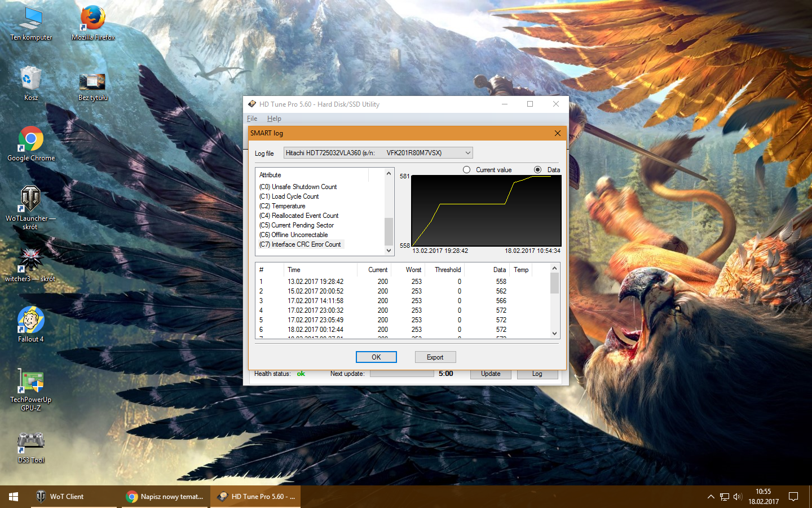Screen dimensions: 812x508
Task: Click Temp column header
Action: pos(521,270)
